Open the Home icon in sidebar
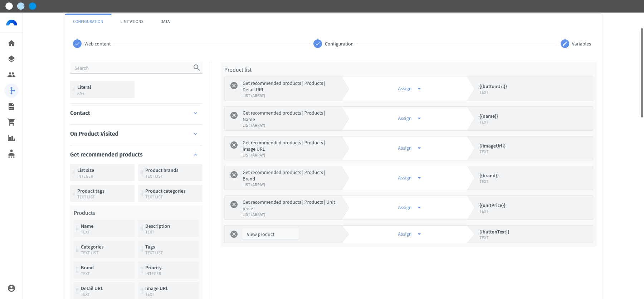 tap(11, 43)
